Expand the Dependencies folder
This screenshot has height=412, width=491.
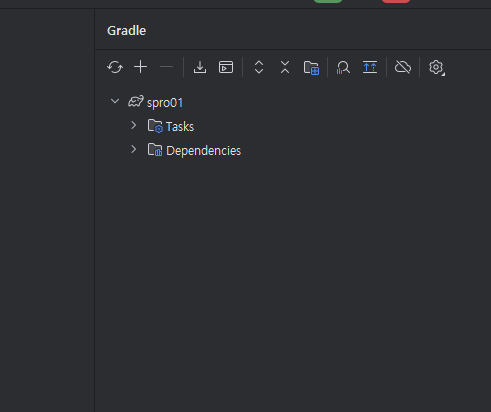tap(134, 150)
